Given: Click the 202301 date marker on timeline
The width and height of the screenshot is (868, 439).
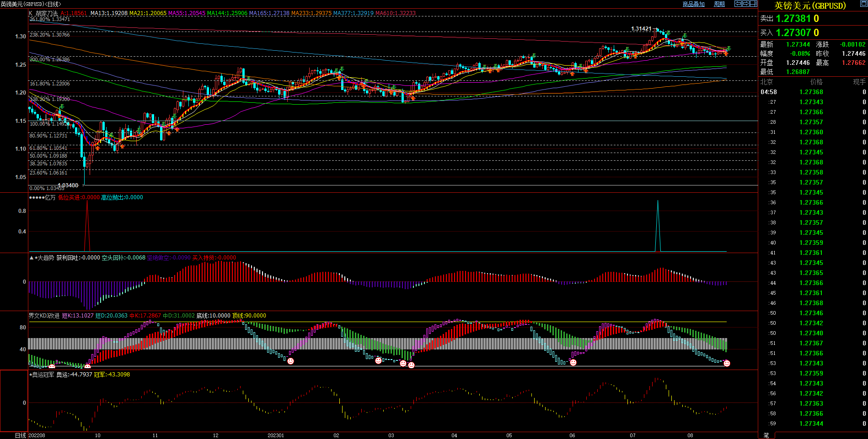Looking at the screenshot, I should [x=276, y=435].
